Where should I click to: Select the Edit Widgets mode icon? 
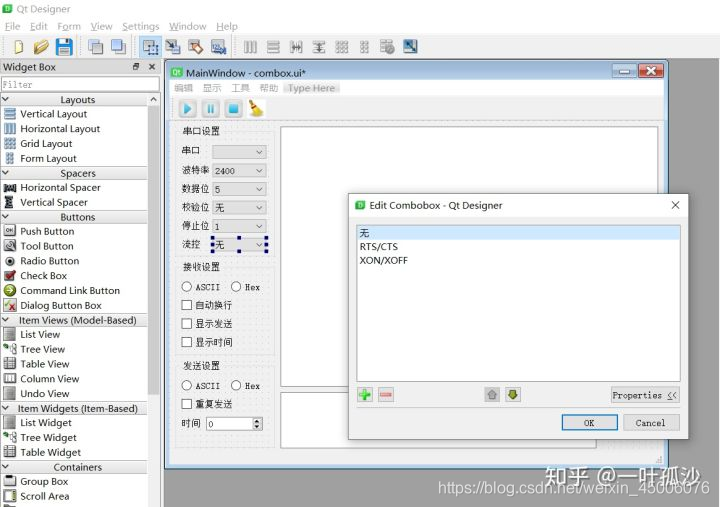[150, 47]
